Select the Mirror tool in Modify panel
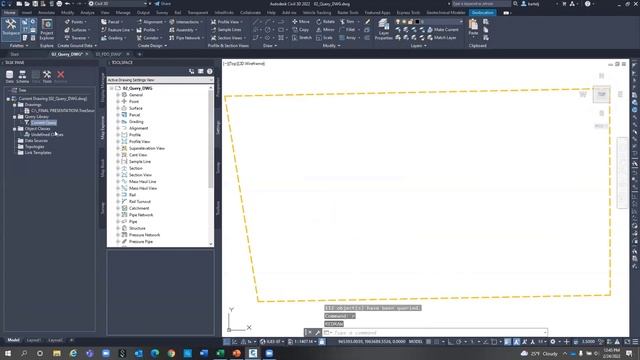The width and height of the screenshot is (640, 360). click(325, 30)
